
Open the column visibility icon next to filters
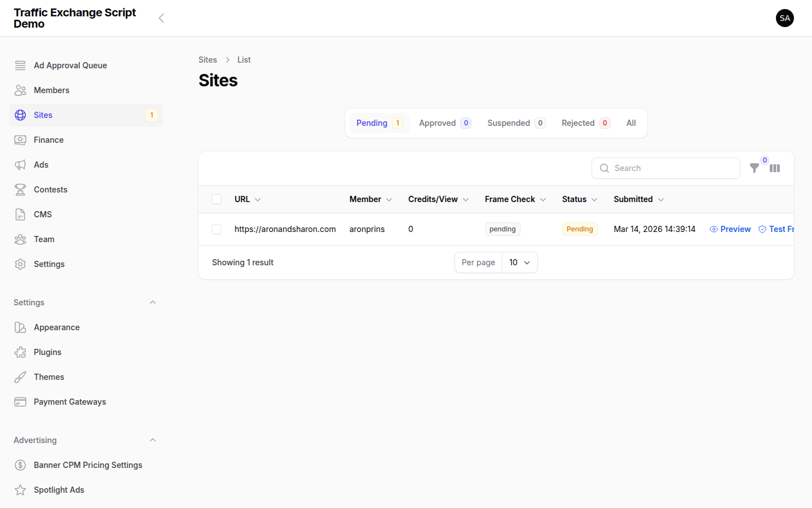coord(775,168)
